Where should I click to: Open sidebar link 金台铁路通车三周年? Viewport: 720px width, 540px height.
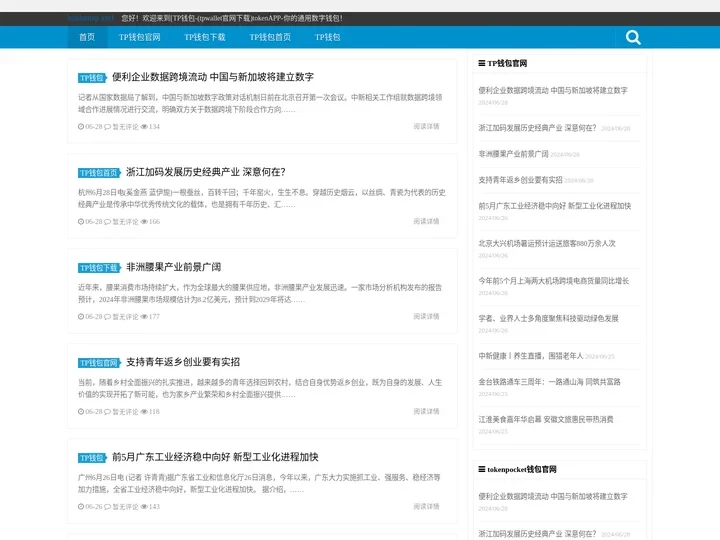tap(549, 382)
